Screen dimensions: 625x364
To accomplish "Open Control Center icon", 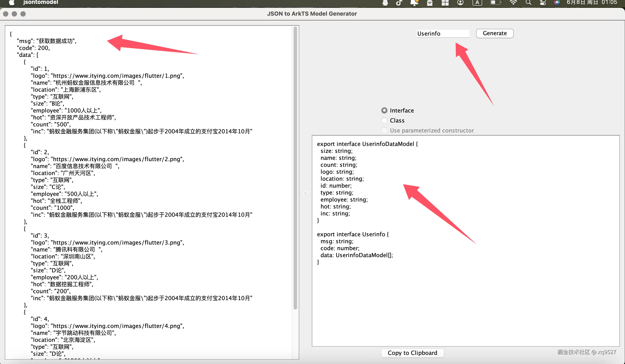I will pos(543,3).
